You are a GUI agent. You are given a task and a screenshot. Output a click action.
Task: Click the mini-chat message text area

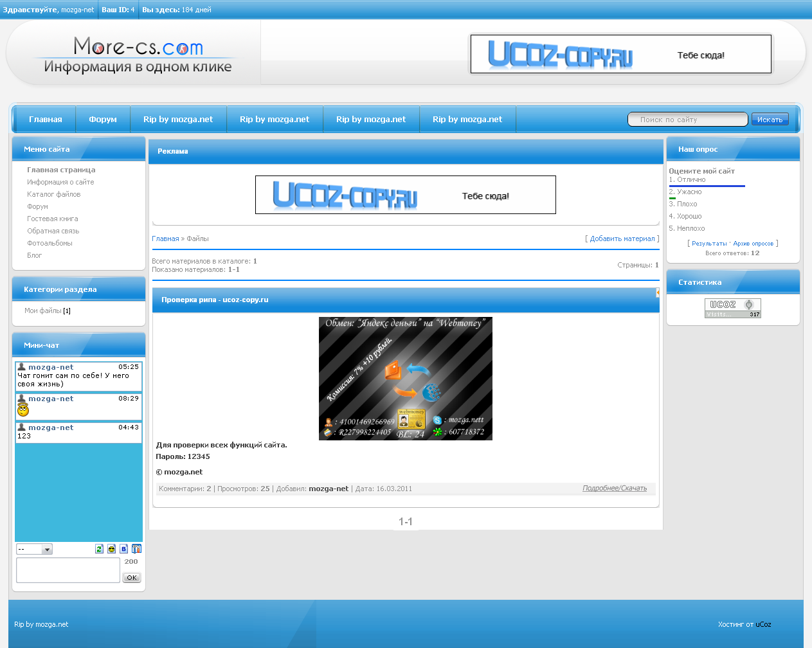pyautogui.click(x=68, y=570)
